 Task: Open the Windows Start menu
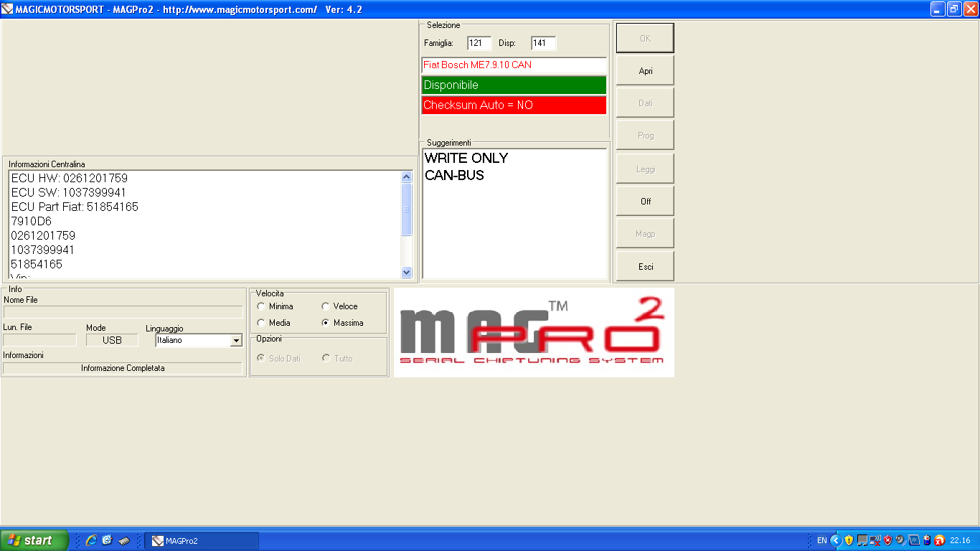[34, 540]
